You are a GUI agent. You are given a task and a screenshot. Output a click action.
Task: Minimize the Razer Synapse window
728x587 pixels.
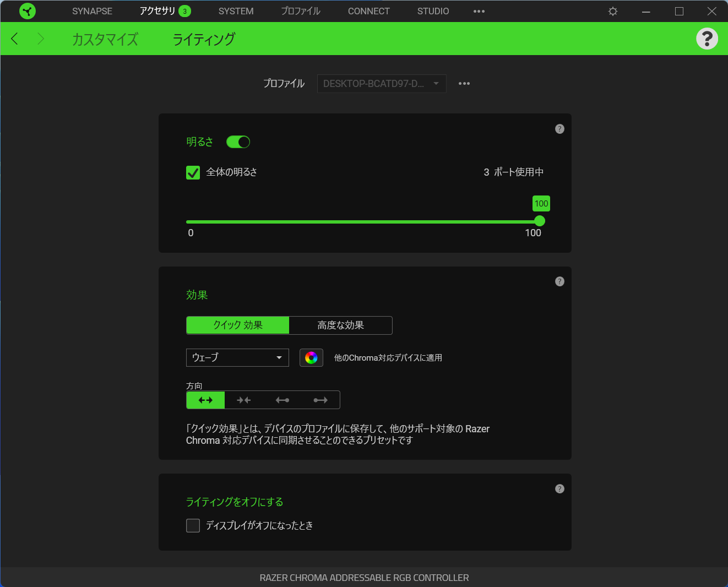point(646,11)
